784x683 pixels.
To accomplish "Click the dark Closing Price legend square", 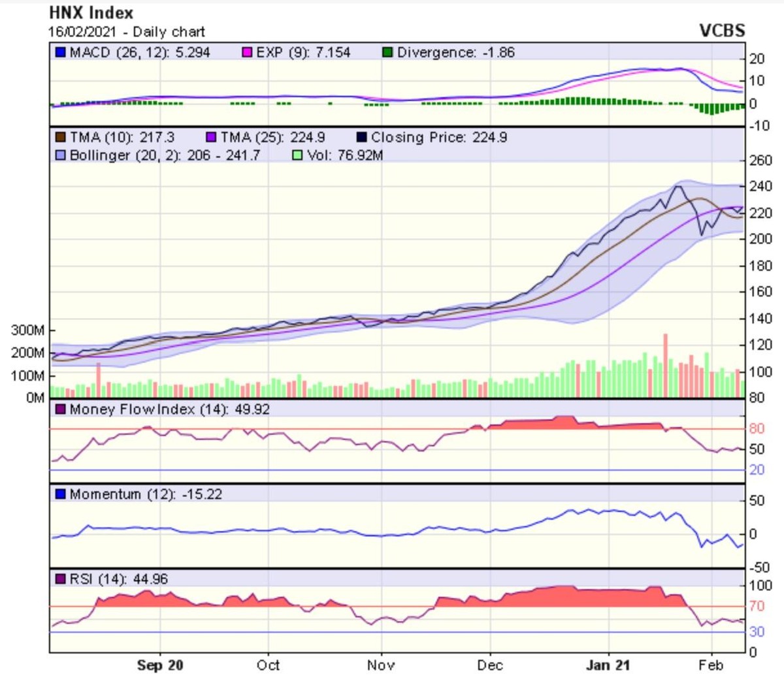I will tap(361, 137).
